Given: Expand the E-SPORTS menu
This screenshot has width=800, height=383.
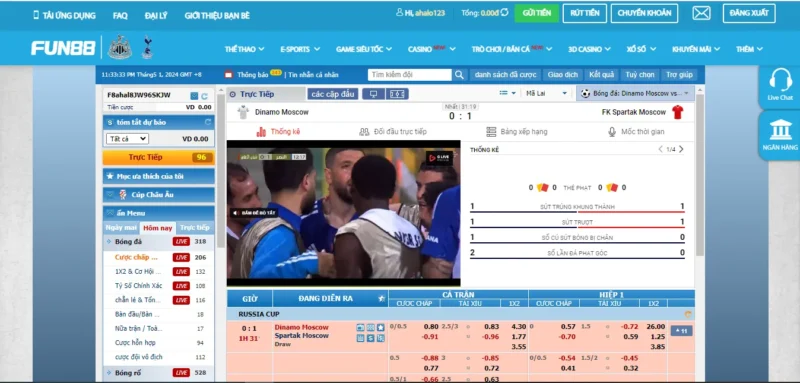Looking at the screenshot, I should click(x=300, y=49).
